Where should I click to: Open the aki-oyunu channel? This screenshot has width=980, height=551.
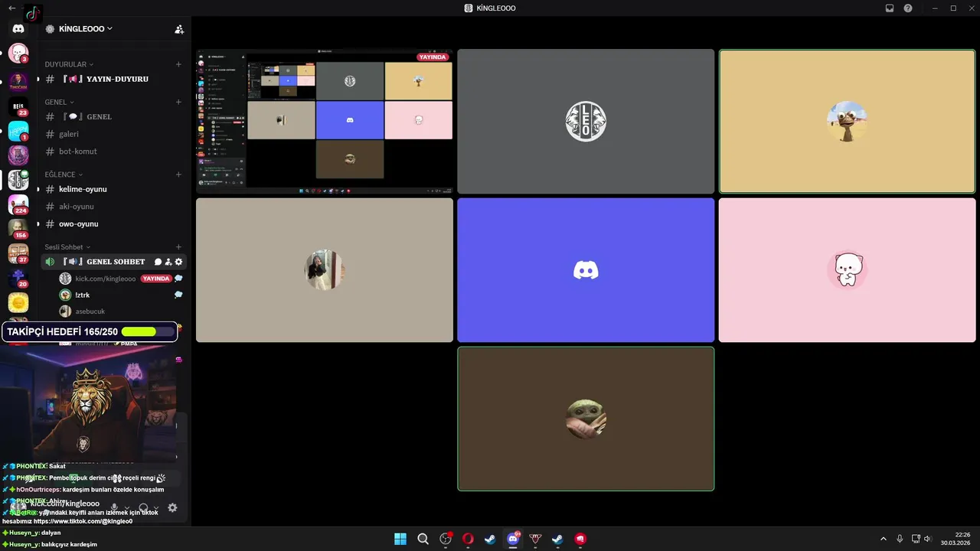click(x=114, y=207)
